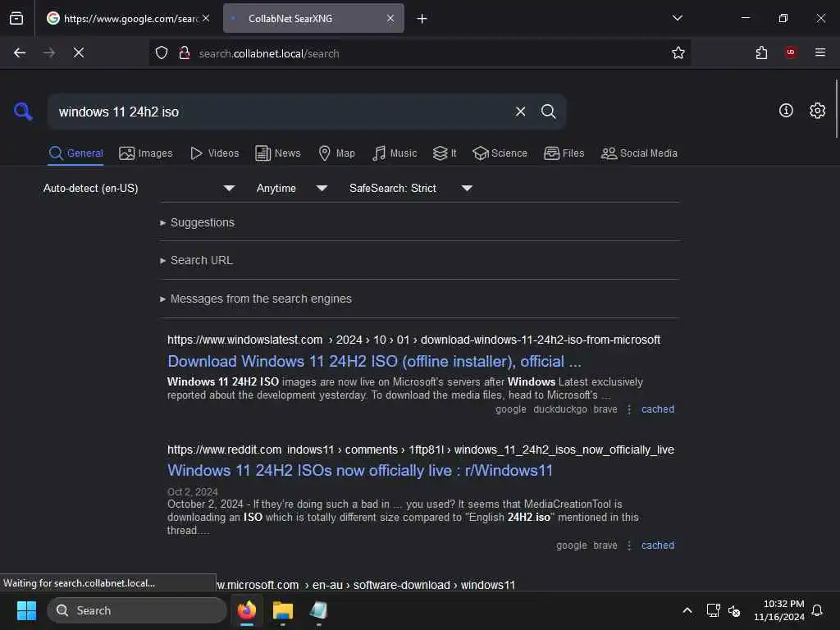The image size is (840, 630).
Task: Open SearXNG preferences gear icon
Action: click(x=818, y=111)
